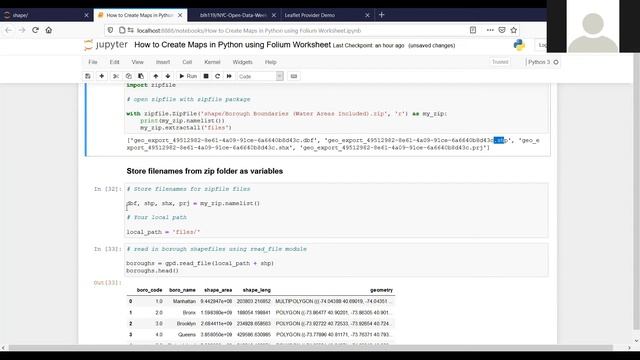The width and height of the screenshot is (640, 360).
Task: Open page actions three-dot menu
Action: [x=490, y=30]
